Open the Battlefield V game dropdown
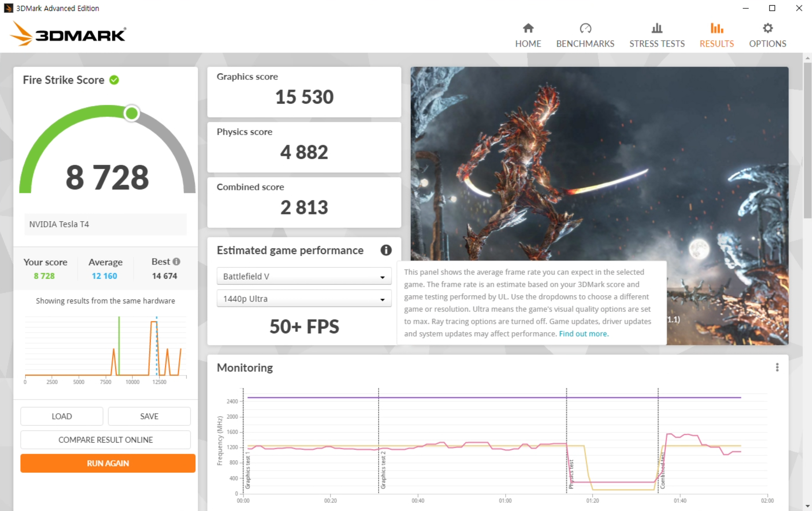The width and height of the screenshot is (812, 511). [304, 276]
